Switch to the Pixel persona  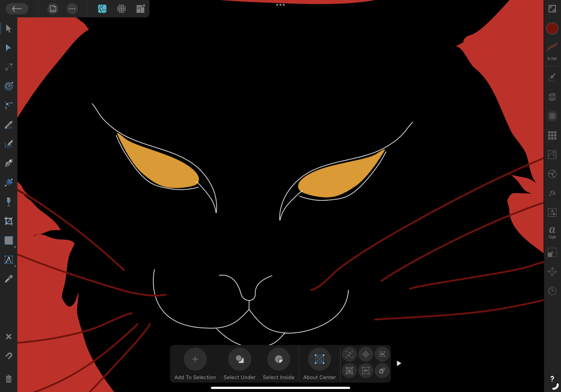[122, 9]
